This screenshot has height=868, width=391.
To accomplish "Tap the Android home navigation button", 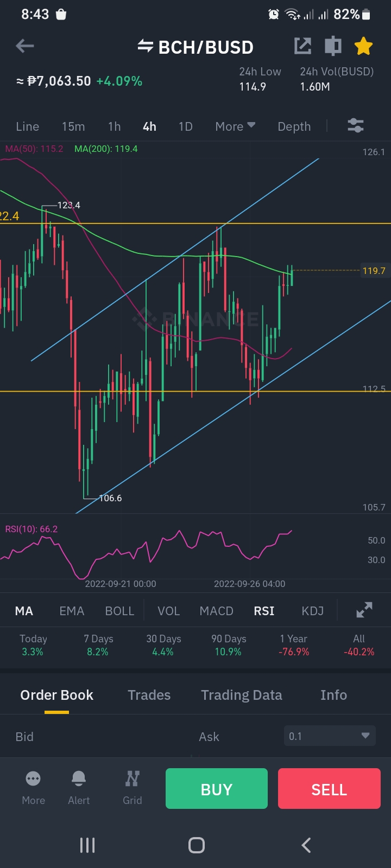I will click(x=196, y=845).
